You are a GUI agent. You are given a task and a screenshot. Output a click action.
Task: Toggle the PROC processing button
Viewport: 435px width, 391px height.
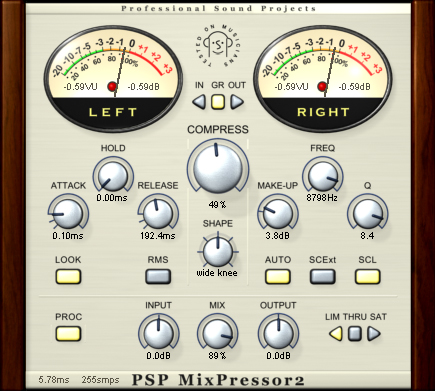[x=68, y=334]
